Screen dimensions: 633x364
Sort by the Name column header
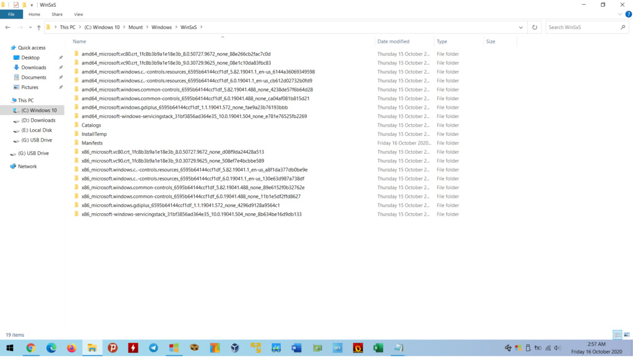point(79,41)
